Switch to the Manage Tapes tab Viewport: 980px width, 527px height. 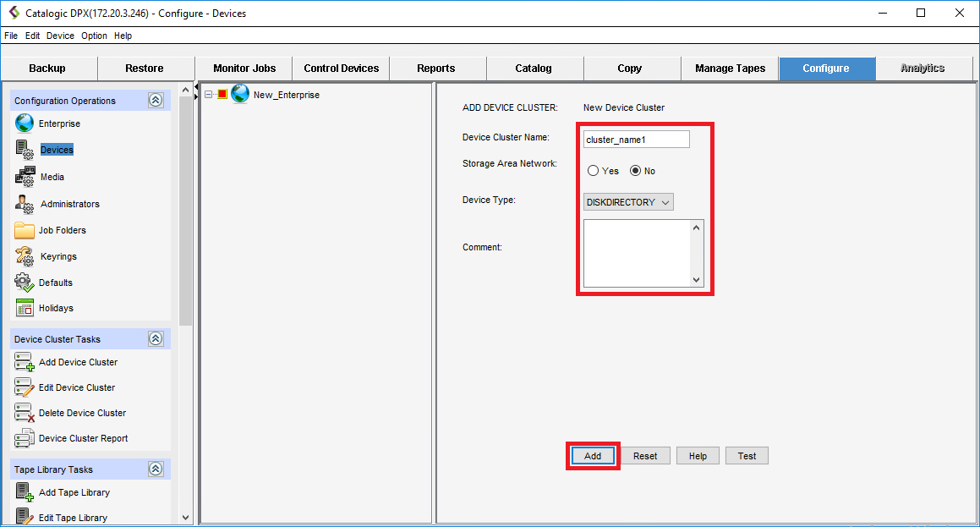(730, 69)
